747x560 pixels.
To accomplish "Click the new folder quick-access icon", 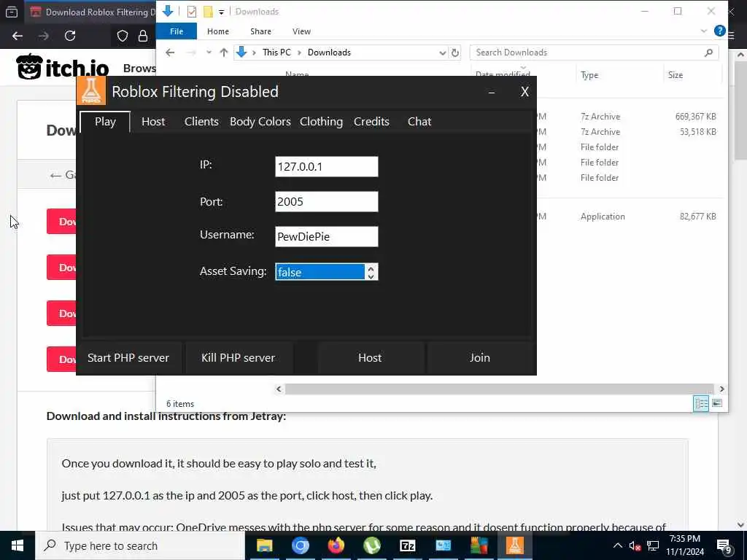I will click(208, 12).
